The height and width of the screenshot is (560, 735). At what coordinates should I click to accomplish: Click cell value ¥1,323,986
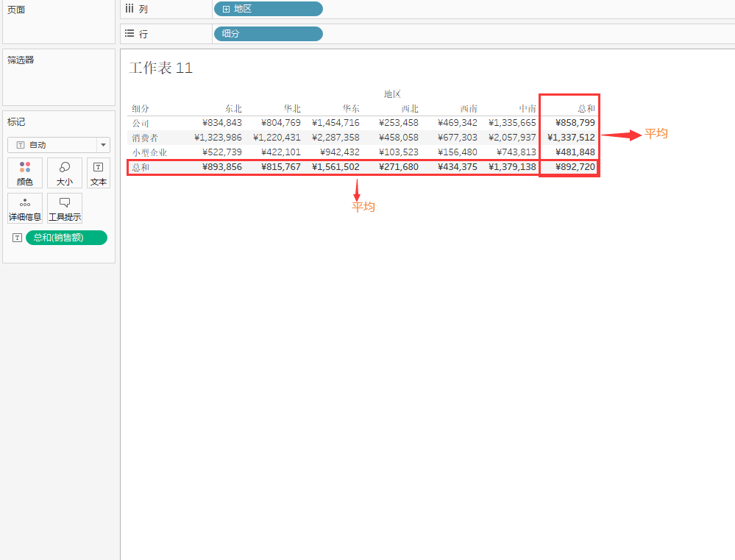(x=218, y=138)
